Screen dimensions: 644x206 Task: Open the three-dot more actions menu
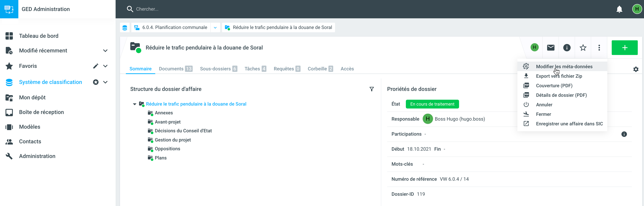tap(599, 48)
